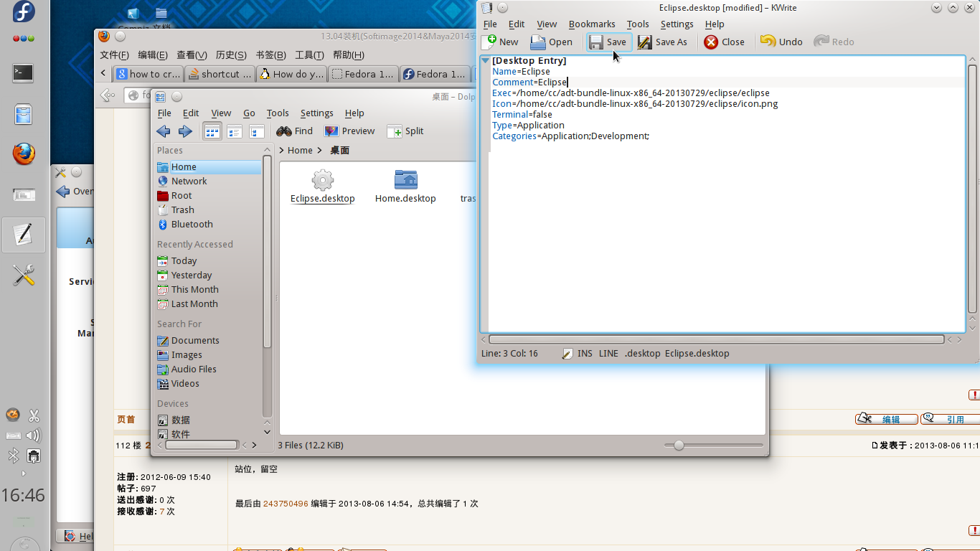Screen dimensions: 980x551
Task: Open the KWrite Tools menu
Action: pos(638,24)
